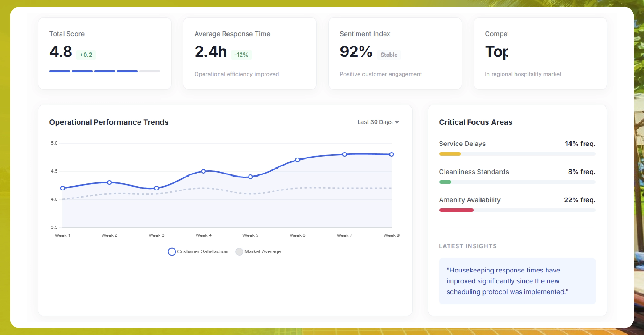Click the LATEST INSIGHTS section header
Image resolution: width=644 pixels, height=335 pixels.
[468, 246]
